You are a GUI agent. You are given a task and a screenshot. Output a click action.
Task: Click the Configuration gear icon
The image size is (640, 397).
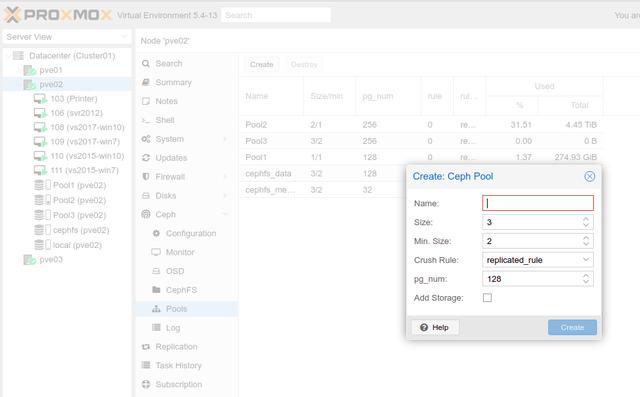click(156, 233)
